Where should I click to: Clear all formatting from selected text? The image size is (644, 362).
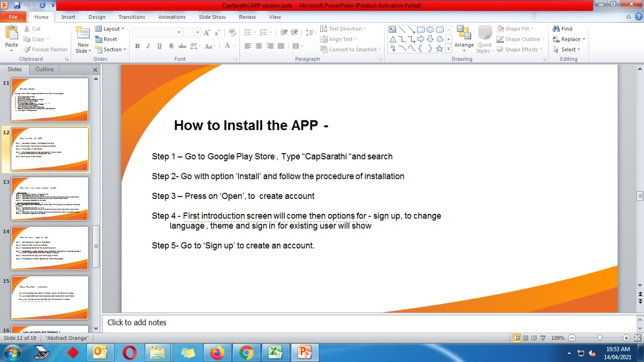point(232,32)
